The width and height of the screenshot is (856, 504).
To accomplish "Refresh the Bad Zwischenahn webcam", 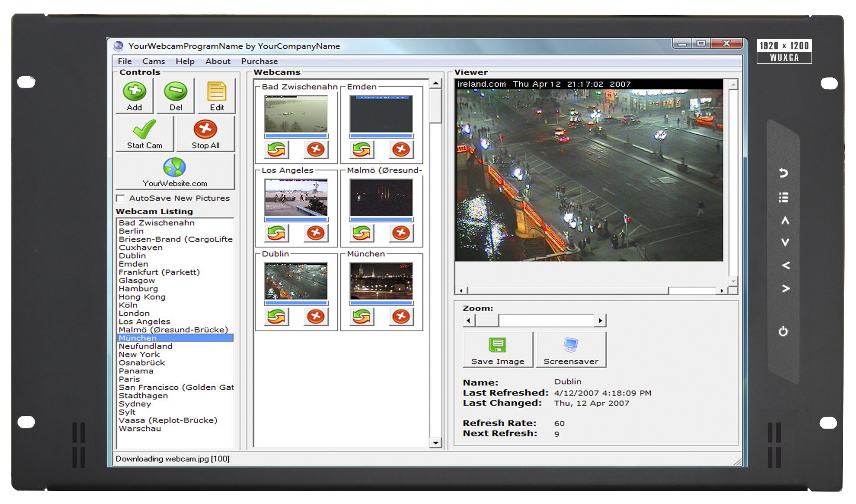I will click(276, 149).
